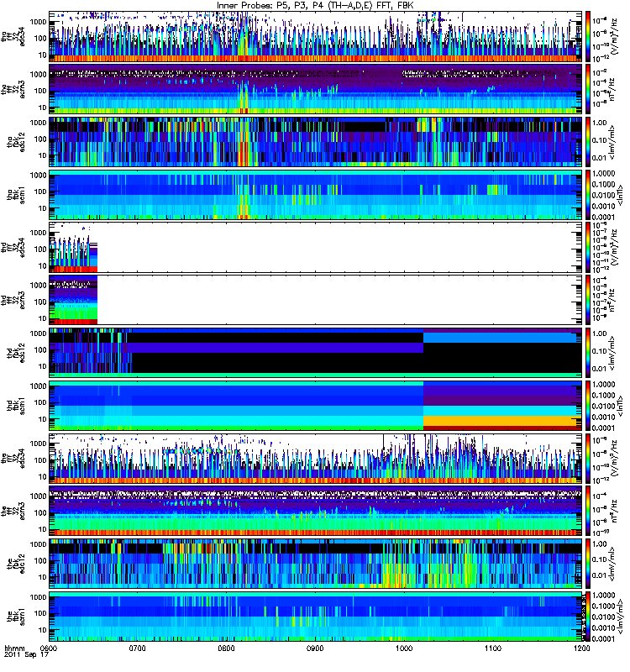Open the the fbk edc12 filter bank panel
Image resolution: width=630 pixels, height=672 pixels.
coord(315,564)
